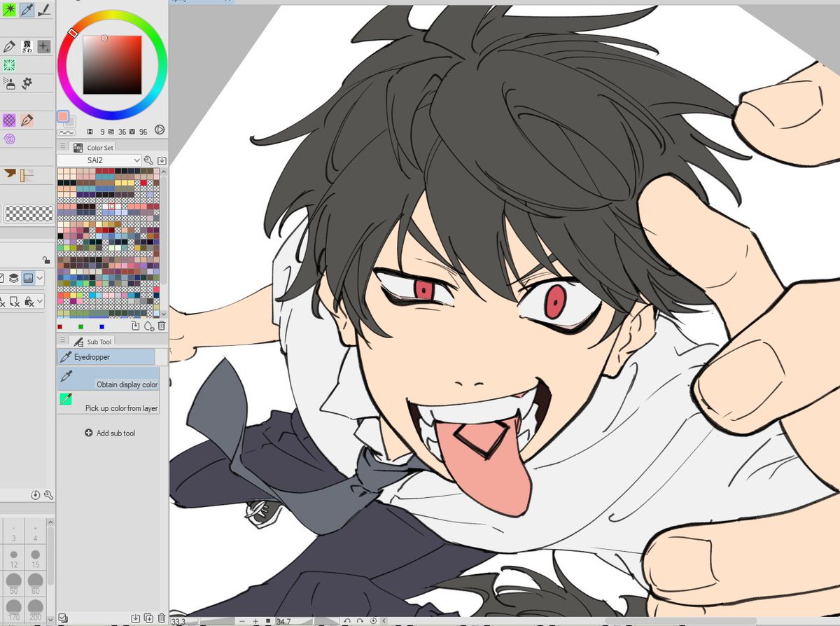Select the pen with underline tool icon
840x626 pixels.
coord(45,10)
